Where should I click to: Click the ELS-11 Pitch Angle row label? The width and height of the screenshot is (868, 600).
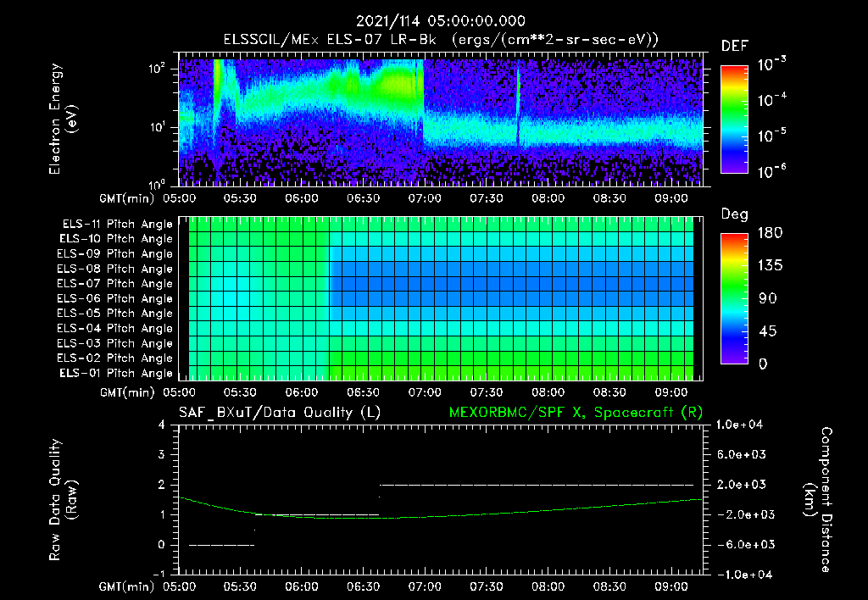pos(117,225)
